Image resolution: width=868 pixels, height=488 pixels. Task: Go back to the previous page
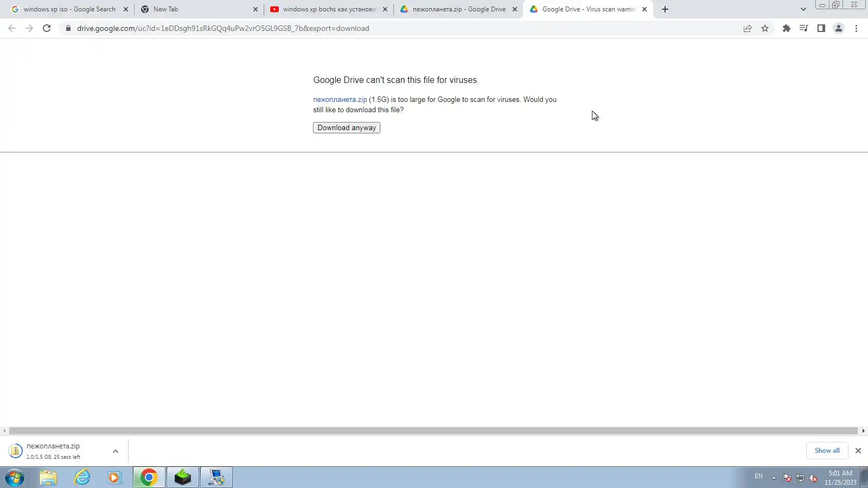(x=12, y=28)
